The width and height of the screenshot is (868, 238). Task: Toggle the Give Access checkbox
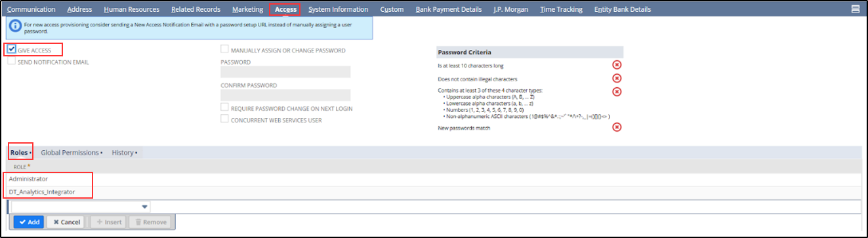[12, 49]
